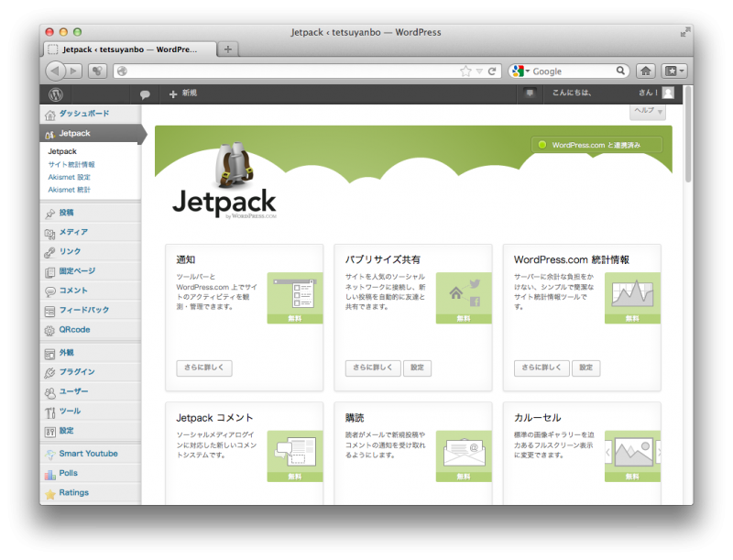The width and height of the screenshot is (733, 560).
Task: Click Learn More in the 通知 card
Action: [204, 368]
